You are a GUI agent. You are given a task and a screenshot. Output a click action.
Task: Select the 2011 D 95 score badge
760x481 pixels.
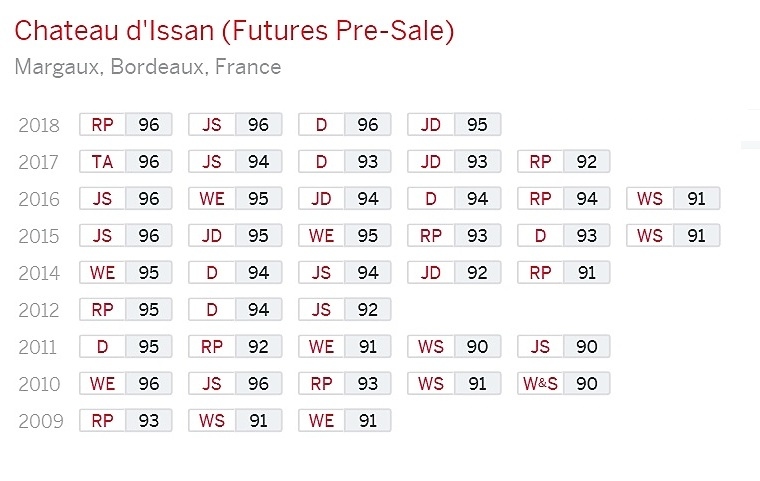(126, 347)
